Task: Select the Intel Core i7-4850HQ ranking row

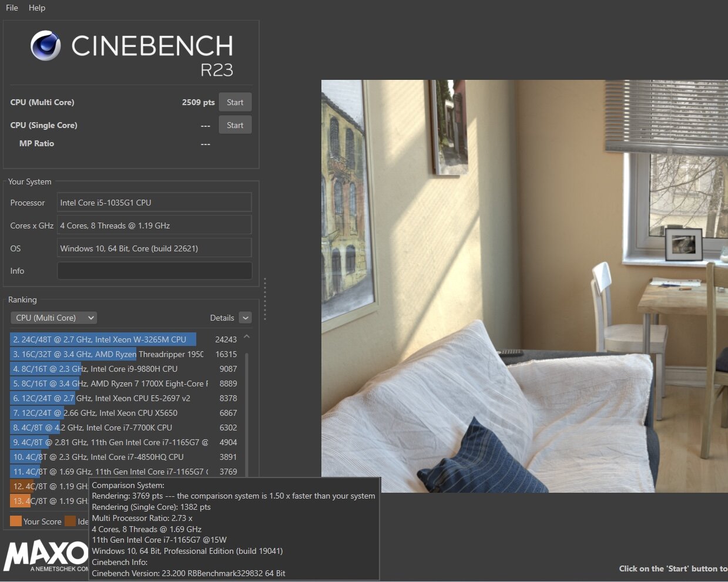Action: [124, 457]
